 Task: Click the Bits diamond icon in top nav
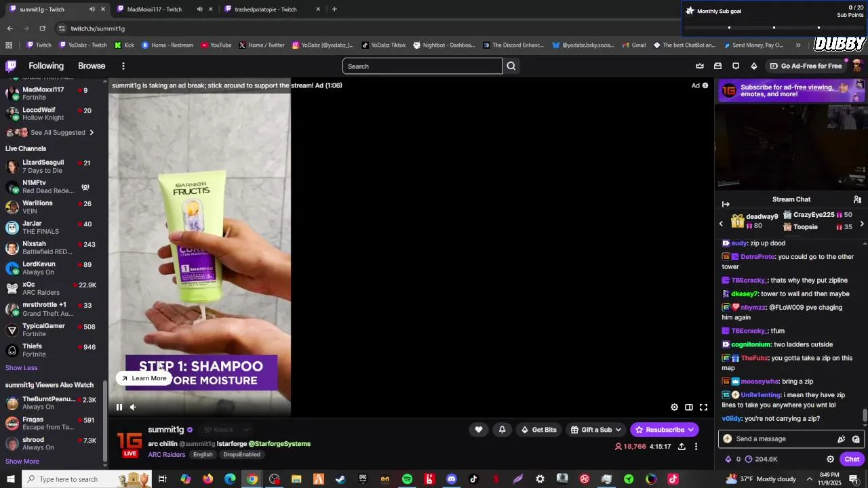[x=753, y=66]
